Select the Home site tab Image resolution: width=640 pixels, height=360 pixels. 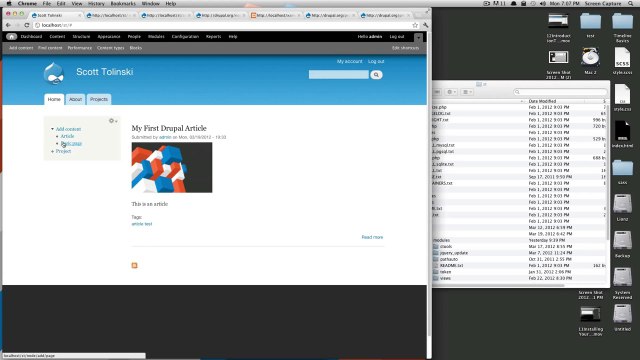(x=54, y=99)
